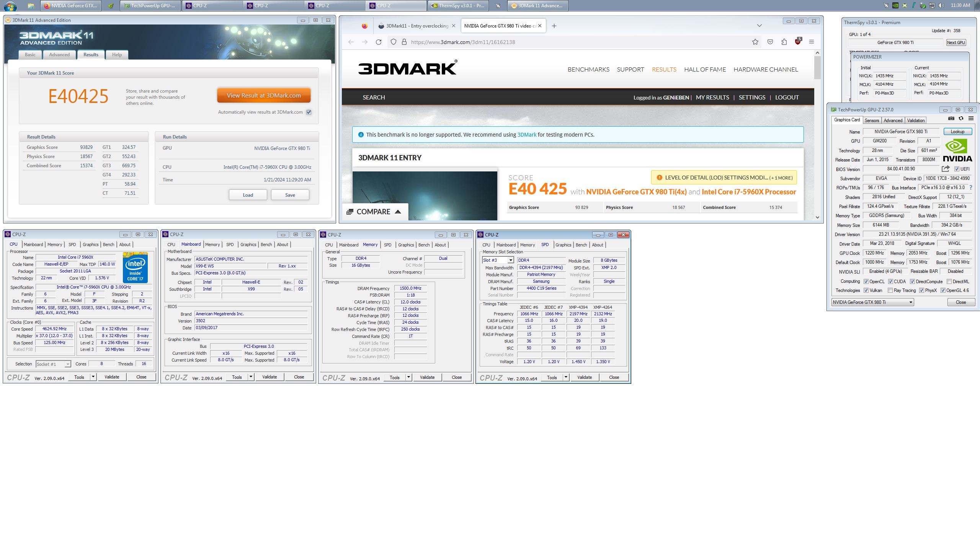Expand the Tools arrow in Memory CPU-Z window

click(x=408, y=377)
